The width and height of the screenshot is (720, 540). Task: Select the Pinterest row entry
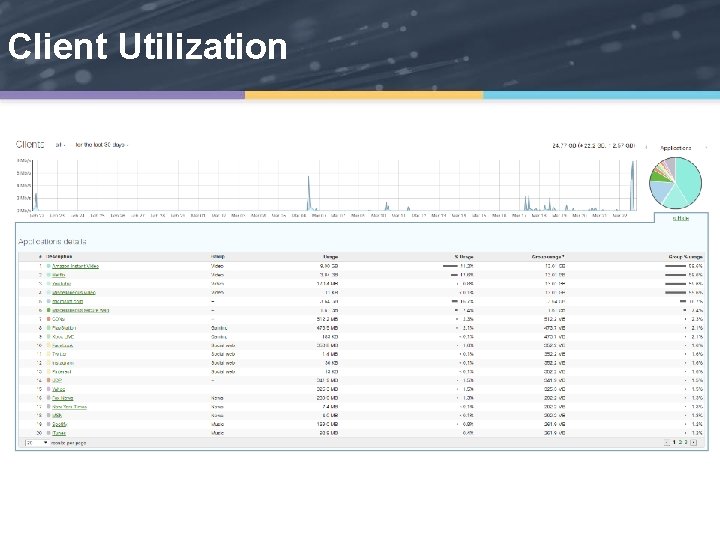[62, 371]
